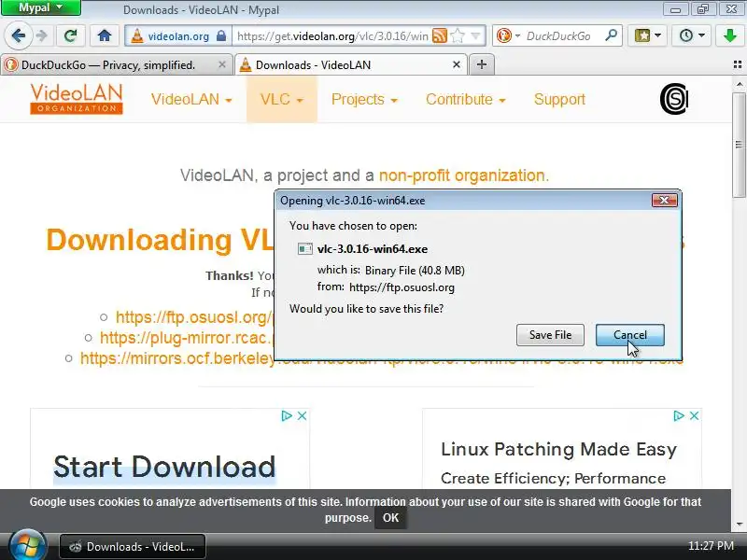Image resolution: width=747 pixels, height=560 pixels.
Task: Click the vlc-3.0.16-win64.exe file icon
Action: click(x=305, y=249)
